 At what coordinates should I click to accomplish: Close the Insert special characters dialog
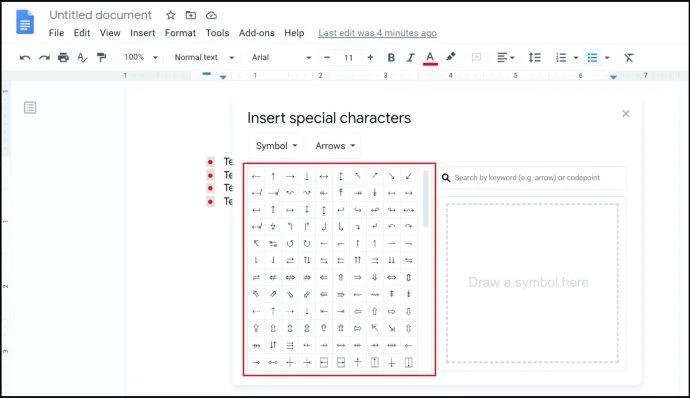point(626,114)
